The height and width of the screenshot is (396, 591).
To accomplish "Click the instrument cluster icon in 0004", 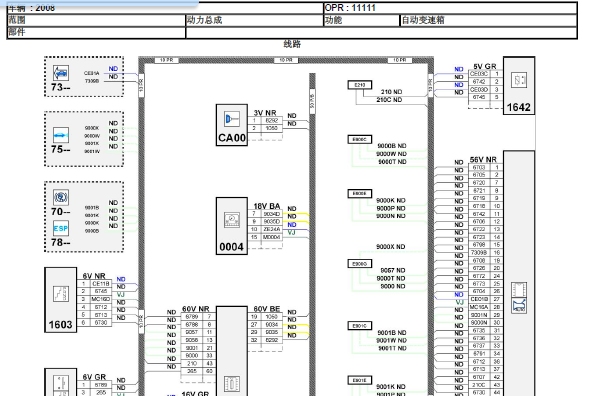I will pos(232,220).
